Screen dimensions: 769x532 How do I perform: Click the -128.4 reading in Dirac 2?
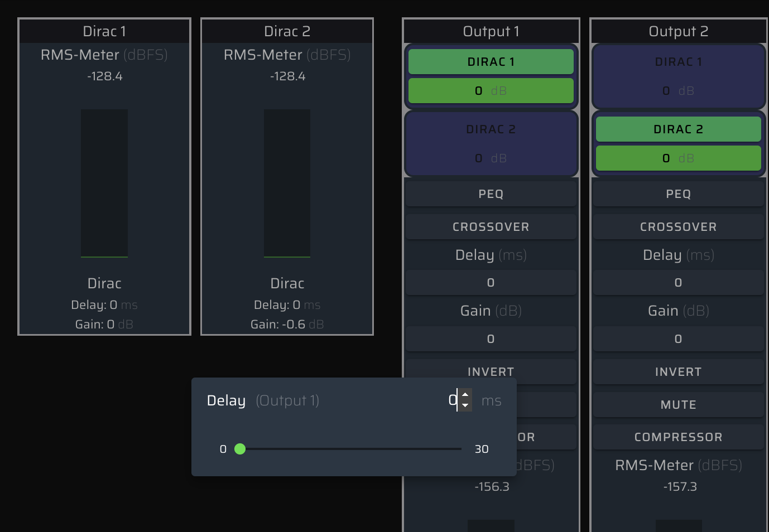[x=287, y=76]
